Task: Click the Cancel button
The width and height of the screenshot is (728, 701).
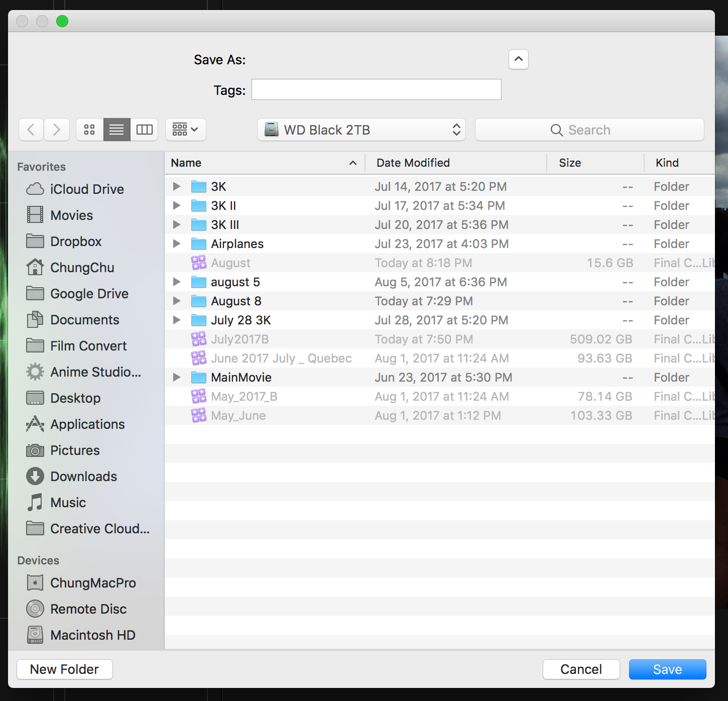Action: click(x=581, y=669)
